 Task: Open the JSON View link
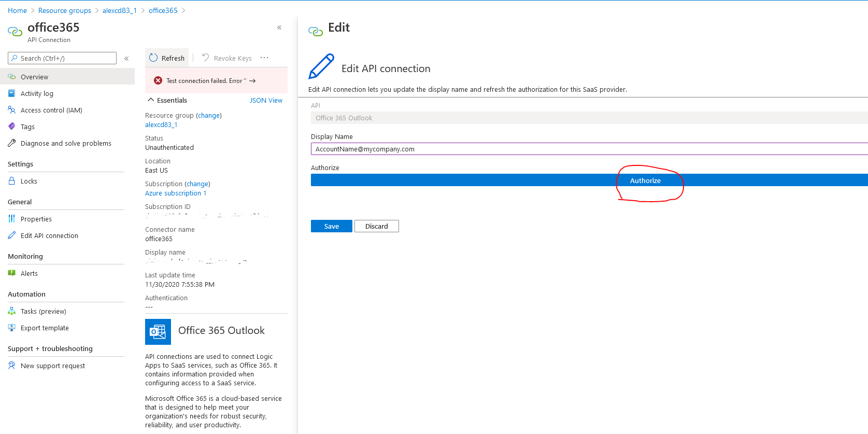266,100
